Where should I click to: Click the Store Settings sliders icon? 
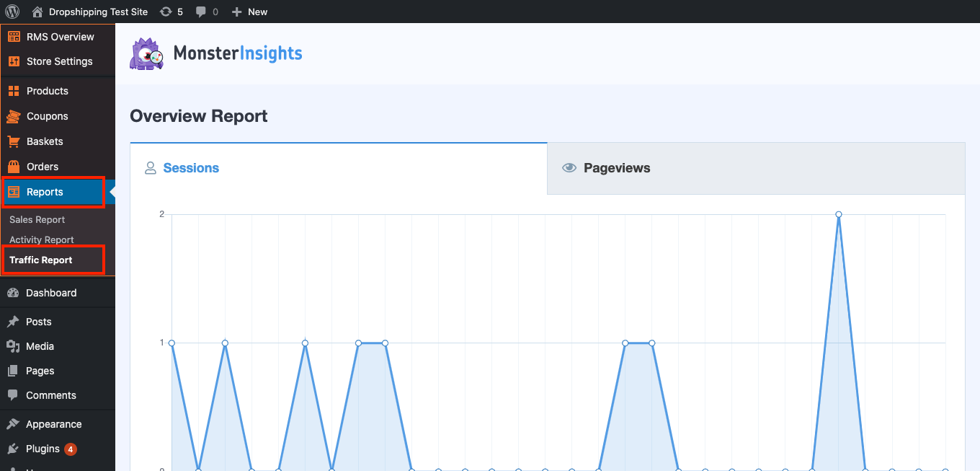[x=14, y=61]
